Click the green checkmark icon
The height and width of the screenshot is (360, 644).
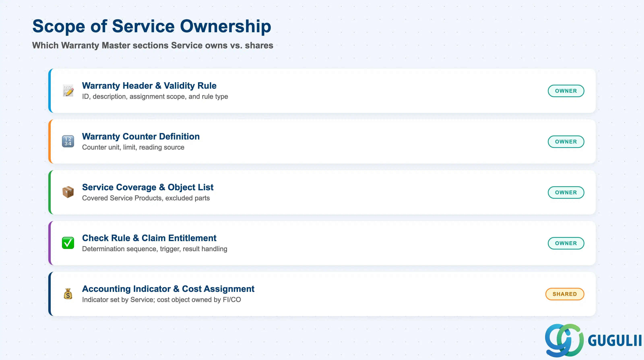pos(68,243)
